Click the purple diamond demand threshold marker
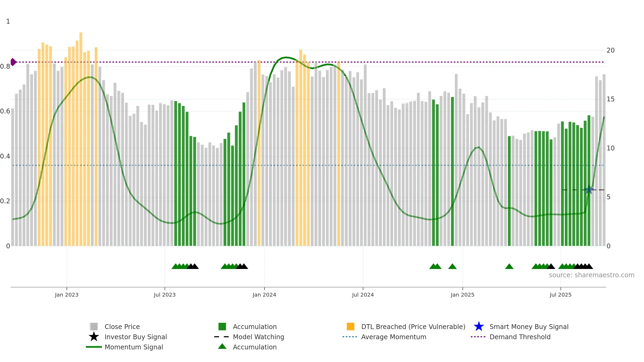Image resolution: width=644 pixels, height=362 pixels. [x=13, y=62]
